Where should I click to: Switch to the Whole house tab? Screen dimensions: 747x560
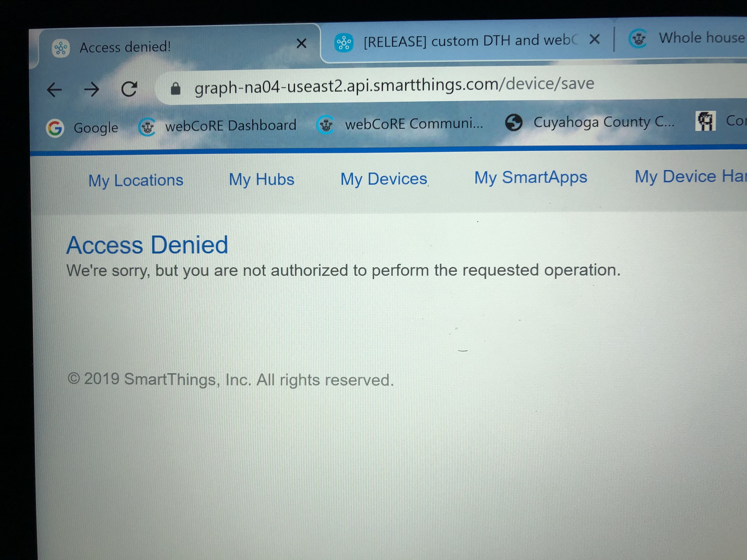click(x=685, y=38)
